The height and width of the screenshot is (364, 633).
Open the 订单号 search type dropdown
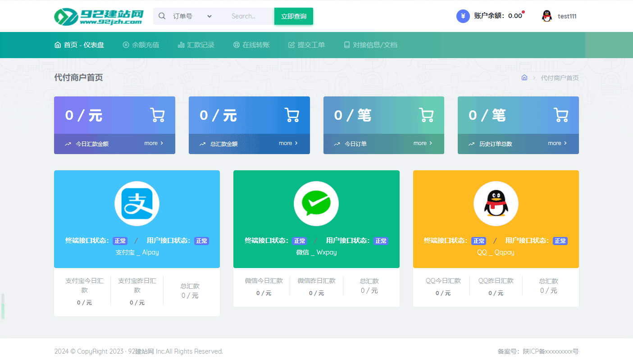click(192, 16)
